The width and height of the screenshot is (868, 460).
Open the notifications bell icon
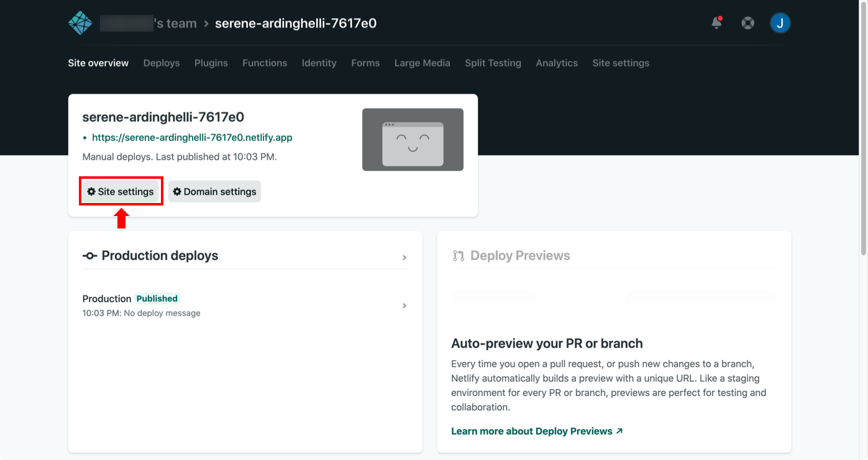(x=716, y=23)
